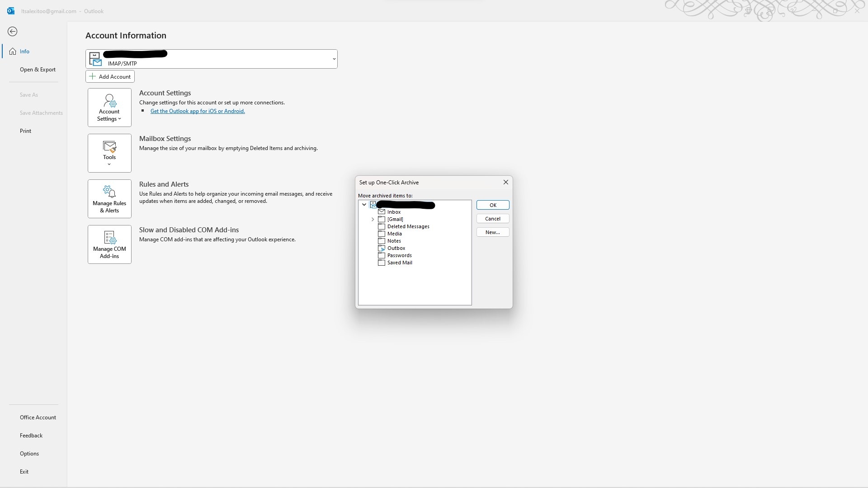Choose the Deleted Messages folder
The width and height of the screenshot is (868, 488).
[408, 226]
